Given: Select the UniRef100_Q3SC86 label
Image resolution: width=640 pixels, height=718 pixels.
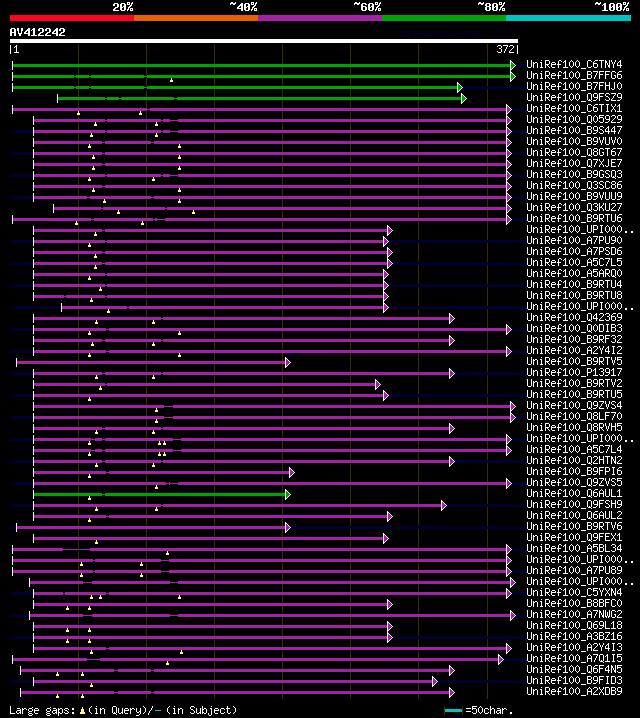Looking at the screenshot, I should pos(574,185).
